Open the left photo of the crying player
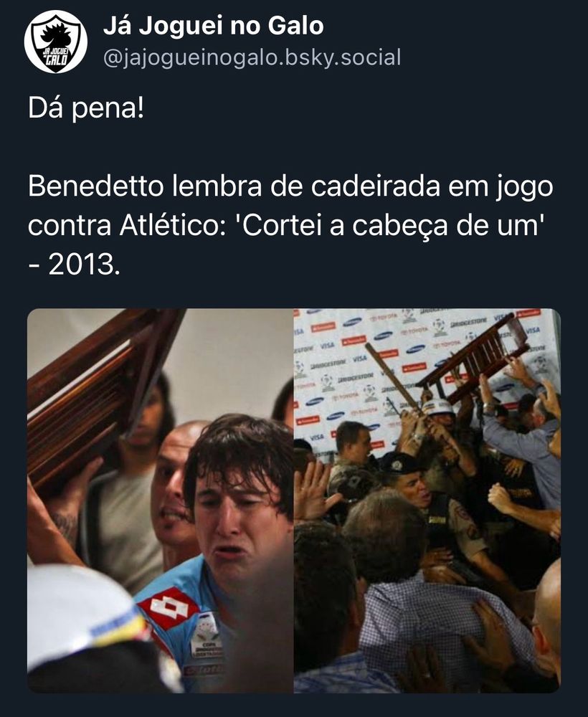Image resolution: width=588 pixels, height=717 pixels. point(160,500)
